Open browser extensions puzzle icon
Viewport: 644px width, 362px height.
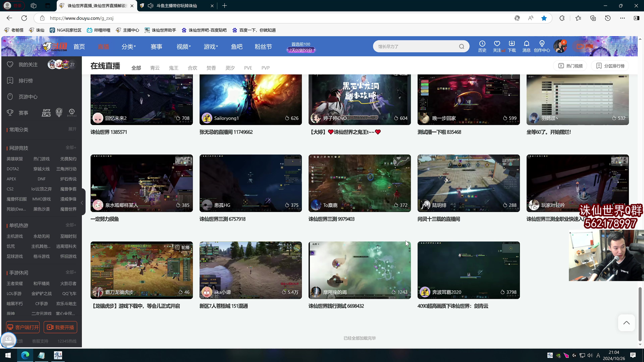coord(562,18)
